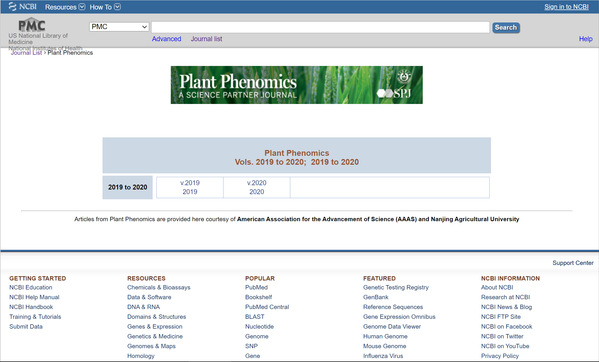Viewport: 599px width, 362px height.
Task: Open Human Genome link
Action: [385, 336]
